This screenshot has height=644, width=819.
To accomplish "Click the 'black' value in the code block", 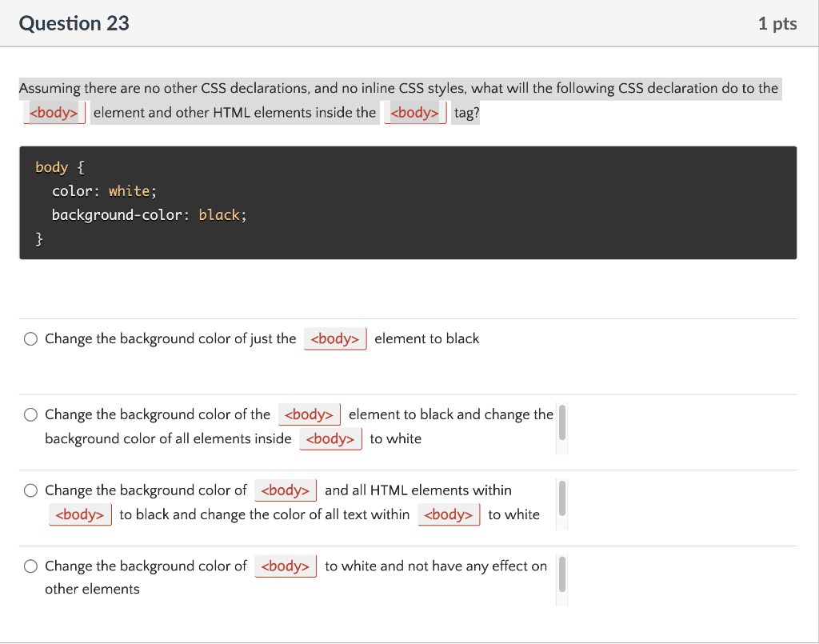I will (221, 214).
